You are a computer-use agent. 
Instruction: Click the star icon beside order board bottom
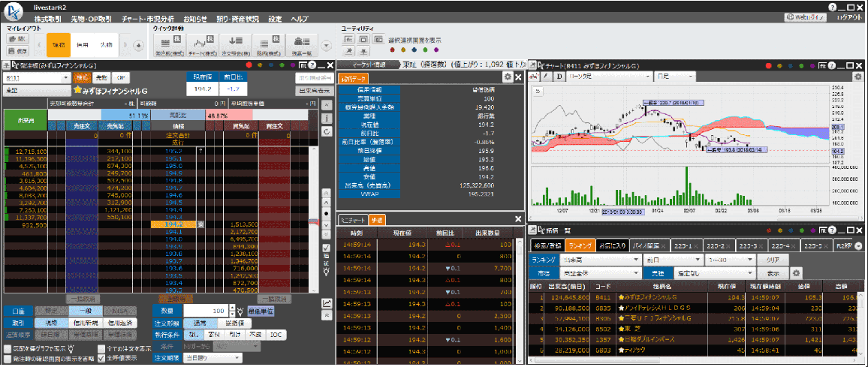[327, 315]
